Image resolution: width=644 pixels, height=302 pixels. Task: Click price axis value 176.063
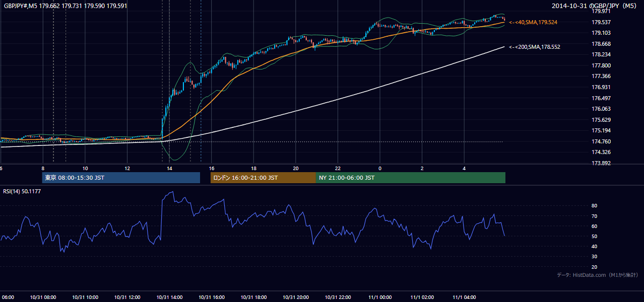point(602,109)
